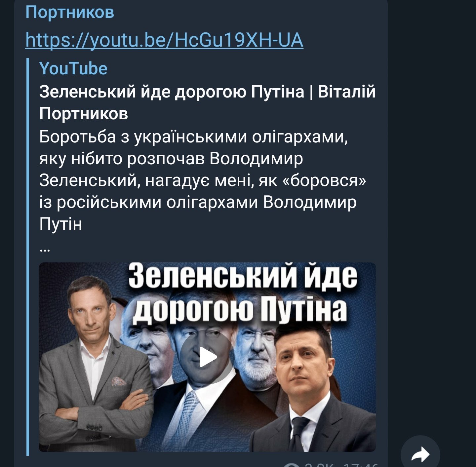The image size is (476, 467).
Task: Open the youtu.be/HcGu19XH-UA link
Action: (164, 40)
